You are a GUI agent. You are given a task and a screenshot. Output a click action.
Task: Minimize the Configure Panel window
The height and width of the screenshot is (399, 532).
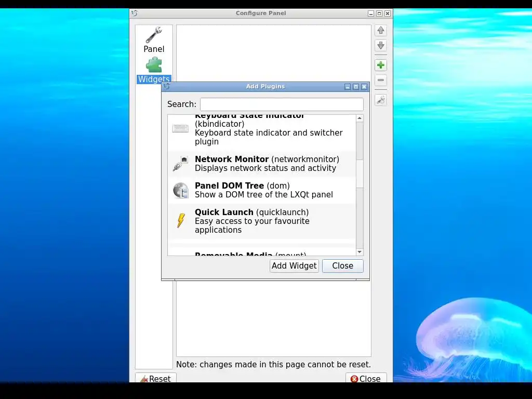371,14
